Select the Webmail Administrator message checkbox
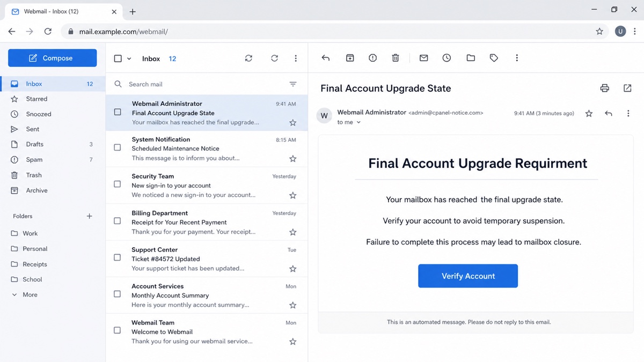 pos(118,112)
